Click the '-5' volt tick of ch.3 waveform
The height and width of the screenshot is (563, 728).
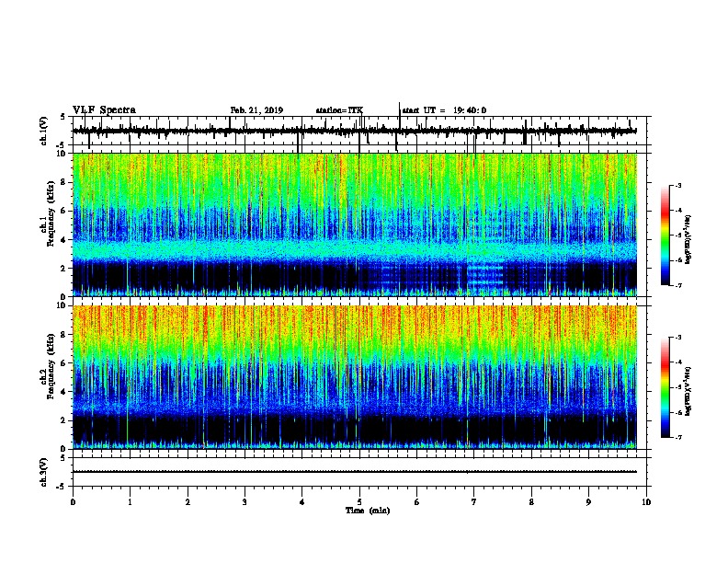(x=63, y=487)
